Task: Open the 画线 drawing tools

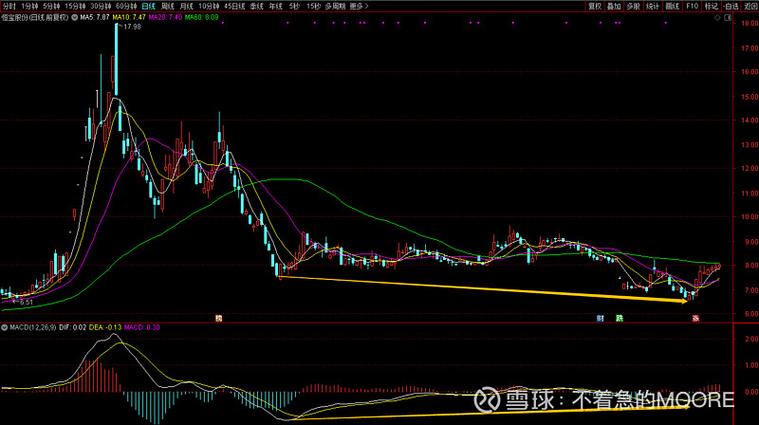Action: tap(672, 6)
